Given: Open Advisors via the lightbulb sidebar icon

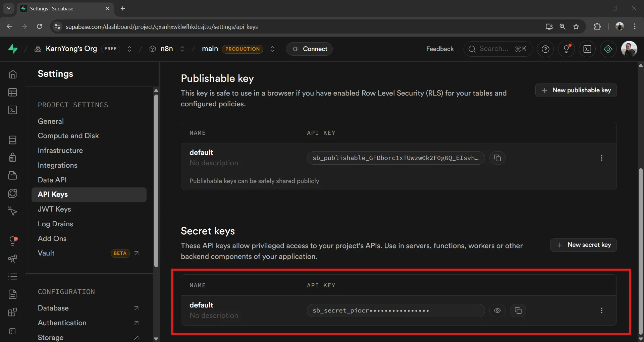Looking at the screenshot, I should click(x=13, y=241).
